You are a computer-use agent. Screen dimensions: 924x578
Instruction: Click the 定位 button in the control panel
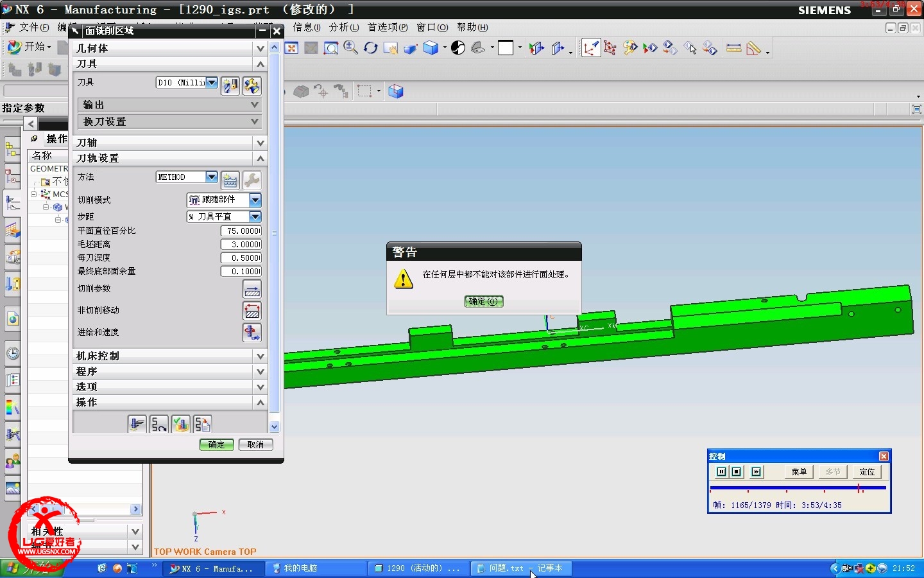point(867,472)
